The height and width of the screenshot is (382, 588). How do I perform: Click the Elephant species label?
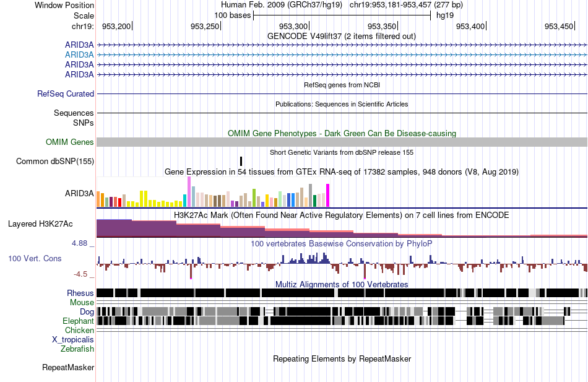pyautogui.click(x=78, y=321)
